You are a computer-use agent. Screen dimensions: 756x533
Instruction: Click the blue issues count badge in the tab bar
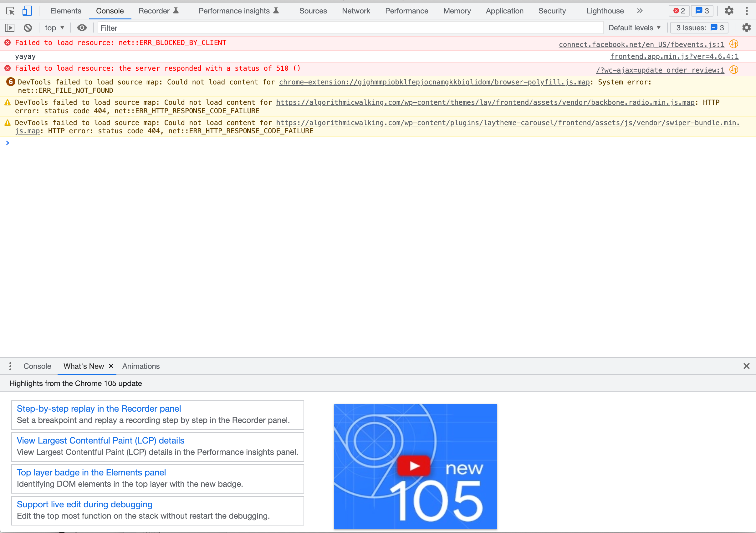pos(702,11)
